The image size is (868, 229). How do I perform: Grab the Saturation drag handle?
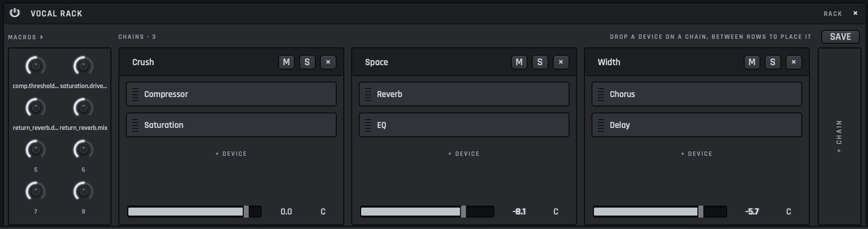coord(135,125)
